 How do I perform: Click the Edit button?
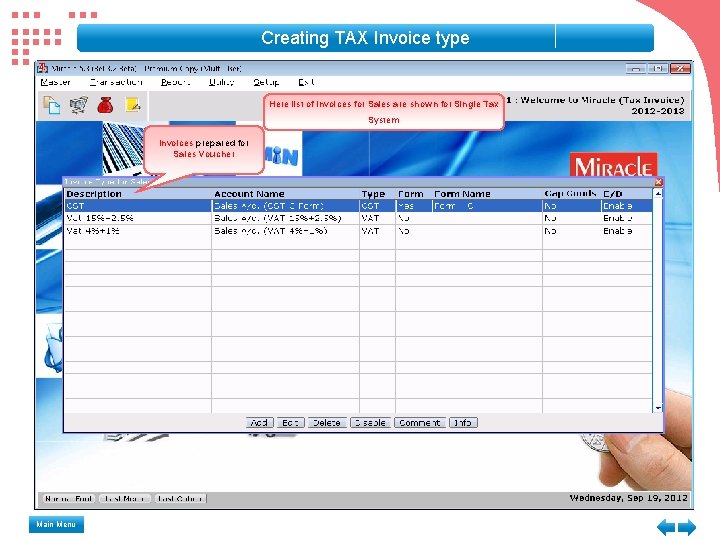point(291,422)
